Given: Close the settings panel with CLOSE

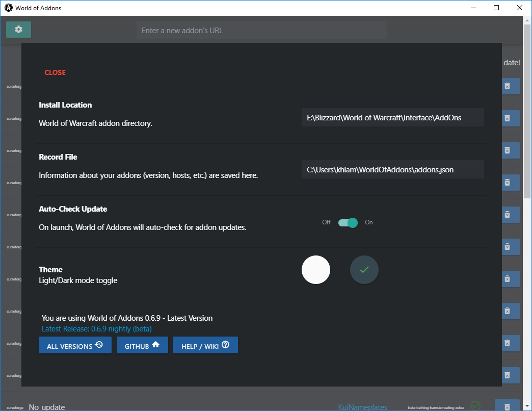Looking at the screenshot, I should point(55,72).
